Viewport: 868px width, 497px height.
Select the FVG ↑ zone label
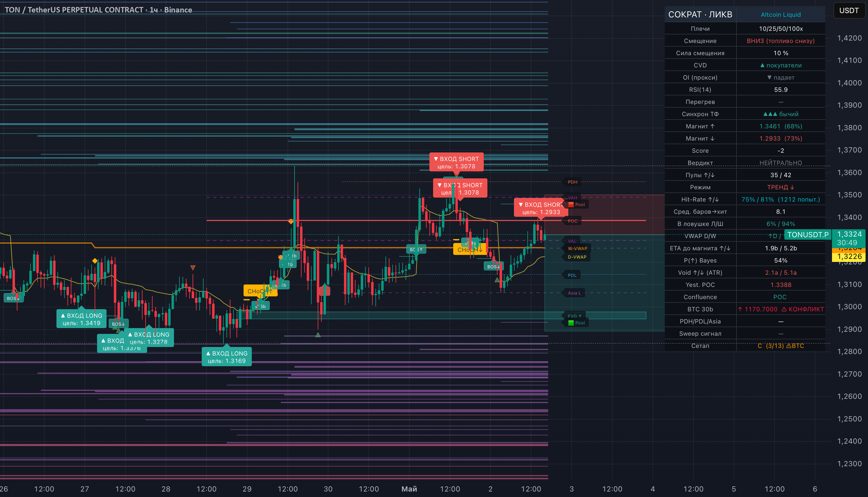point(575,316)
